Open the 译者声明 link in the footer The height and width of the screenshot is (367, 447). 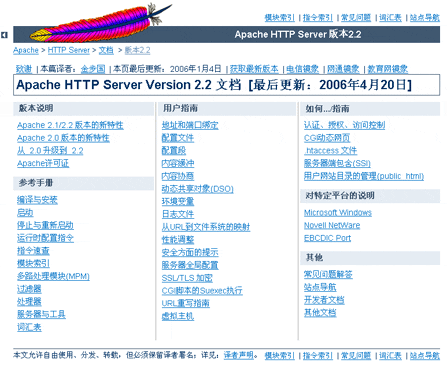[x=238, y=355]
